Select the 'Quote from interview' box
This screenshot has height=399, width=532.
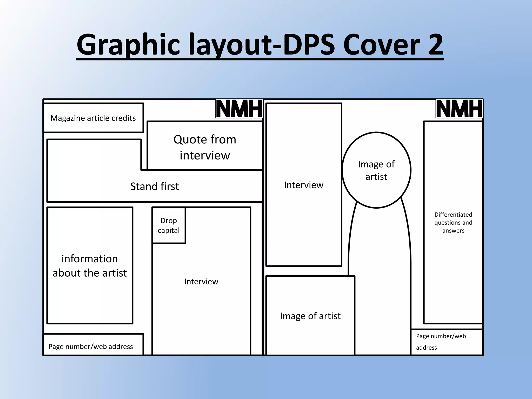tap(205, 146)
